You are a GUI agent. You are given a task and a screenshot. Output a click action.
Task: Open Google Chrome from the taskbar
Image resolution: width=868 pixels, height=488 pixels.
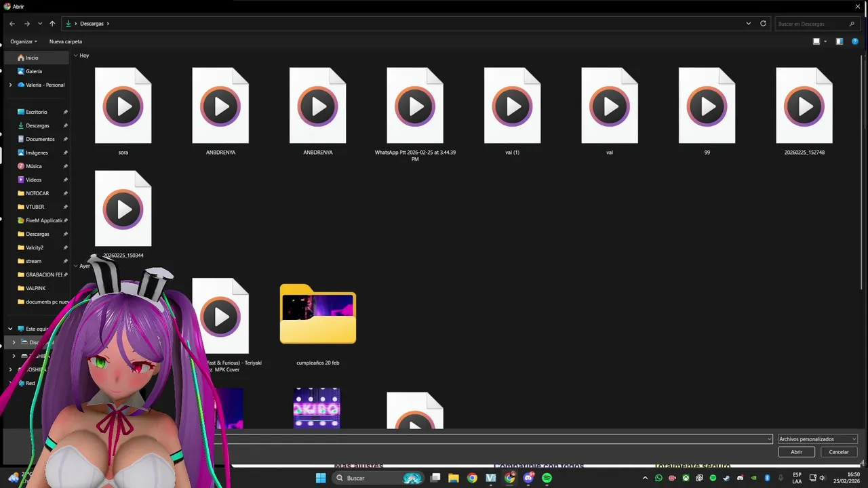(472, 478)
